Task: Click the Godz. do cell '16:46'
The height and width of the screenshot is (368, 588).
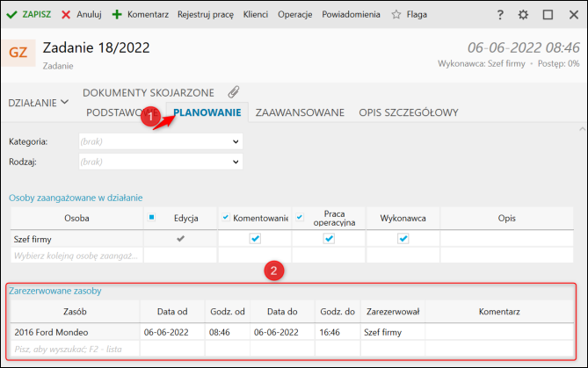Action: [x=338, y=332]
